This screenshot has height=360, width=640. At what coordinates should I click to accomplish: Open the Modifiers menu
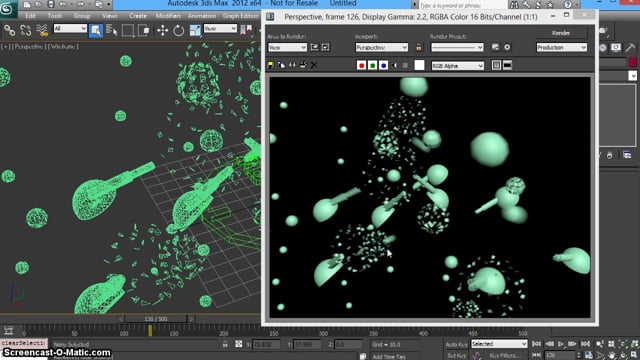coord(168,16)
